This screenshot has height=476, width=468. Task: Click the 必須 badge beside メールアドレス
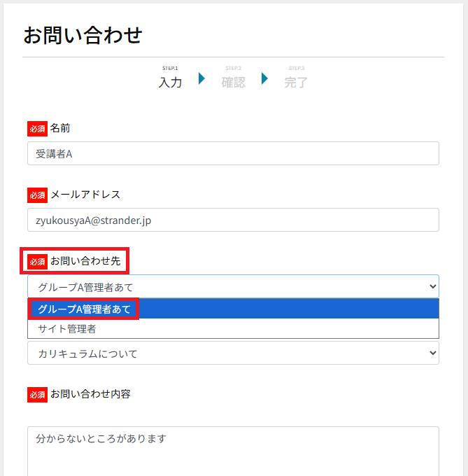37,195
